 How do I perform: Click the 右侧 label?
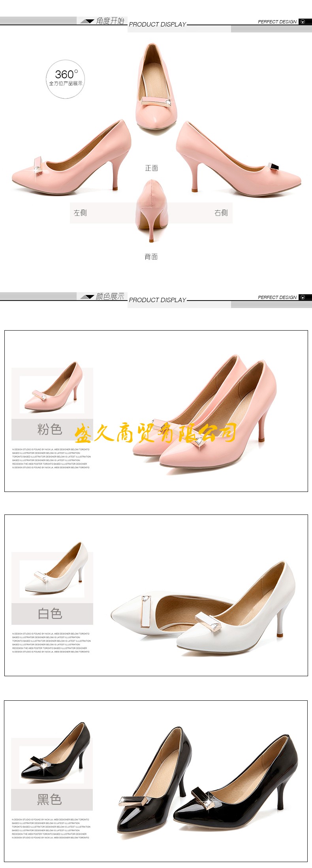pyautogui.click(x=221, y=213)
